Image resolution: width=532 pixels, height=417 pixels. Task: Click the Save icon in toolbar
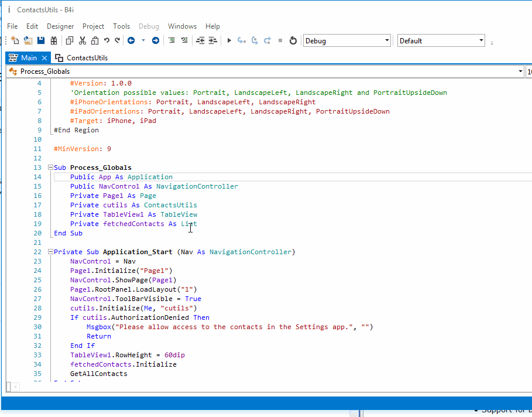tap(41, 40)
